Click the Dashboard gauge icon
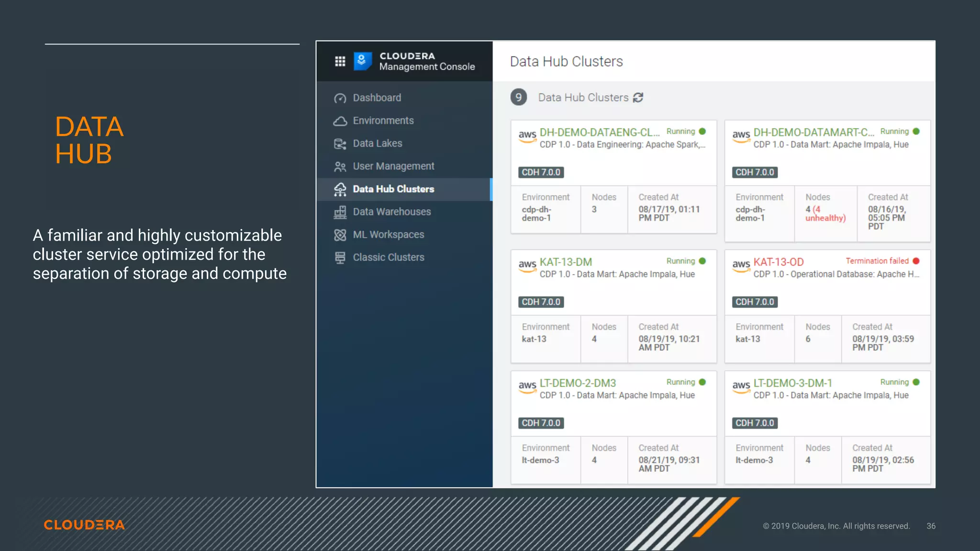 coord(340,98)
